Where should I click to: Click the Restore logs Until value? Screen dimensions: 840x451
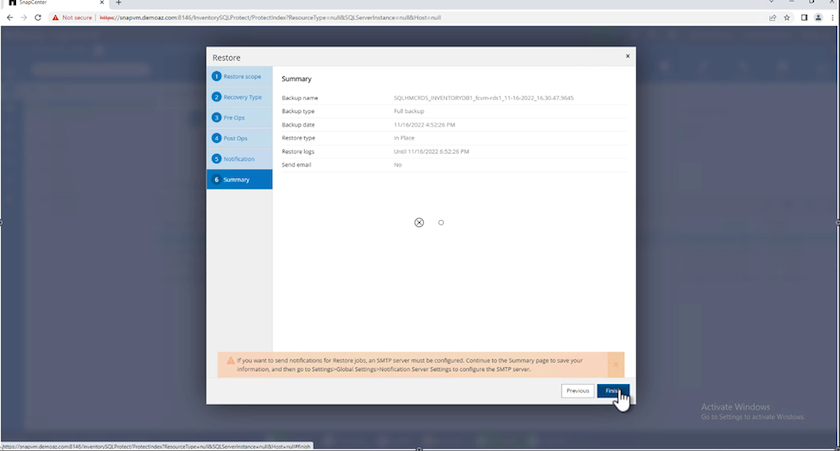pos(431,152)
